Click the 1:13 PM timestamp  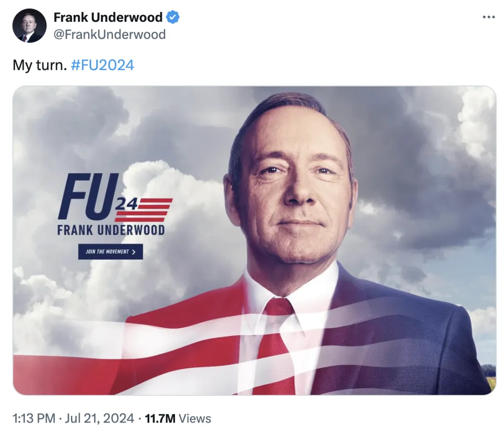pos(34,418)
